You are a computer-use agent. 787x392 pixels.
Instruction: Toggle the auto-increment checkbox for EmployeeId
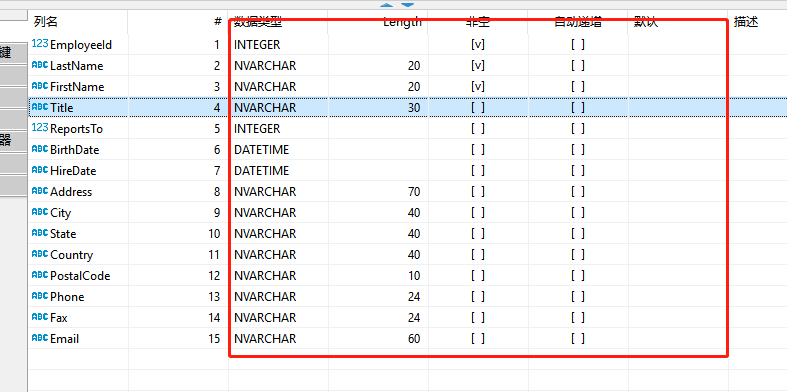(578, 45)
